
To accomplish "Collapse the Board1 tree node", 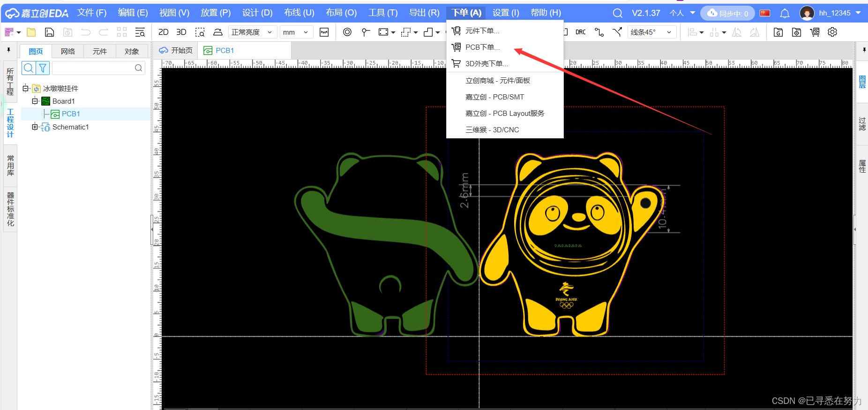I will point(35,101).
